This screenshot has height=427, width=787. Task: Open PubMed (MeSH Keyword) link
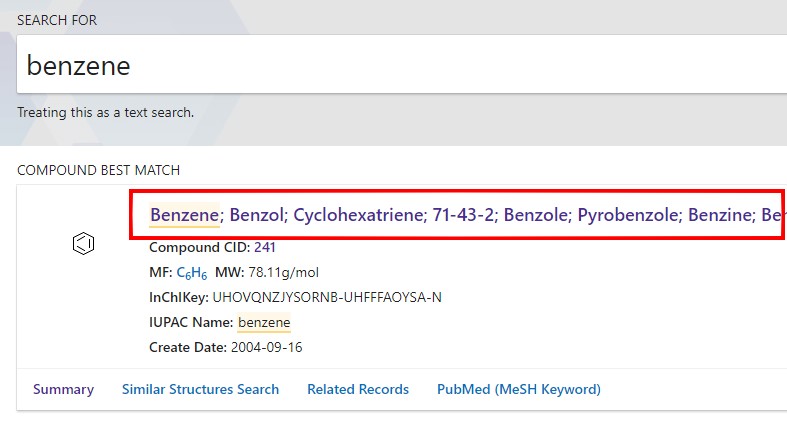(x=518, y=389)
